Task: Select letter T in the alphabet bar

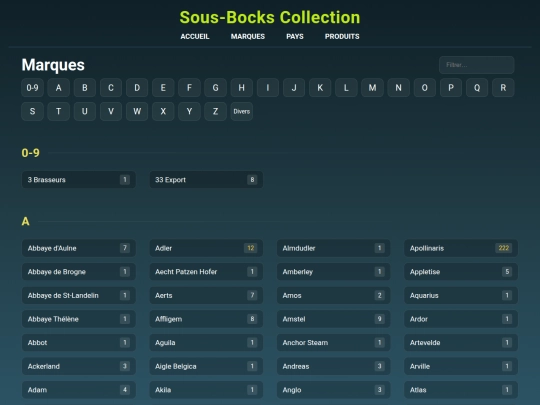Action: (x=59, y=111)
